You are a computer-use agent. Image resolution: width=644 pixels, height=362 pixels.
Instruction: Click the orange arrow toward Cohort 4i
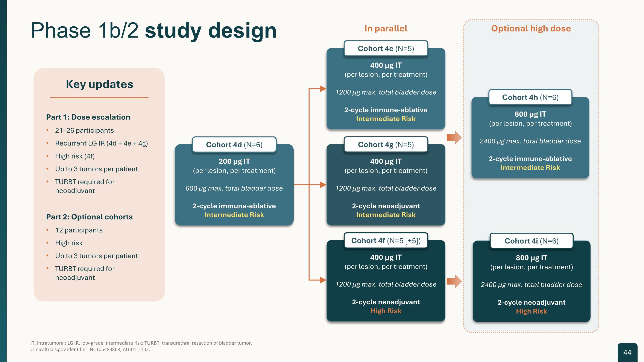[454, 281]
